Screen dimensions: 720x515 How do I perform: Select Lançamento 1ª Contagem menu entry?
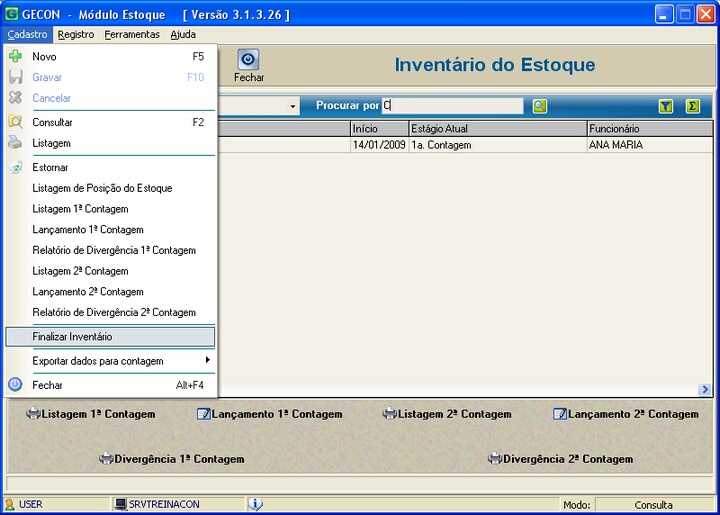point(110,230)
